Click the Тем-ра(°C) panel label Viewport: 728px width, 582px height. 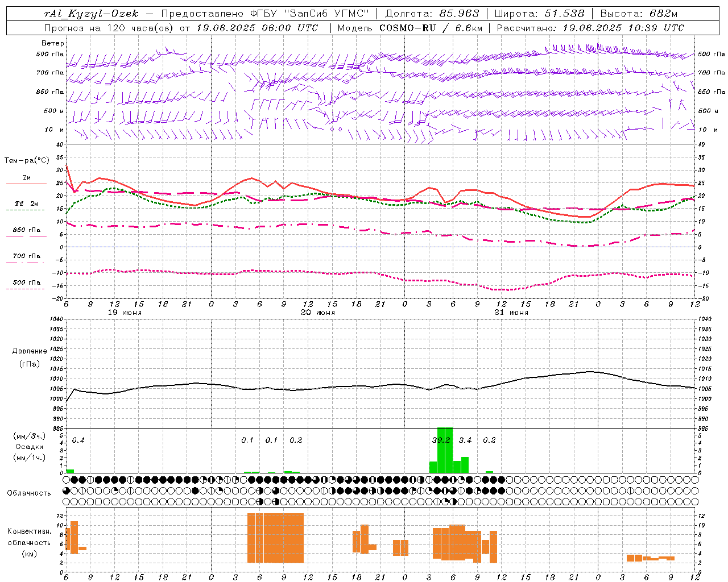[x=27, y=161]
